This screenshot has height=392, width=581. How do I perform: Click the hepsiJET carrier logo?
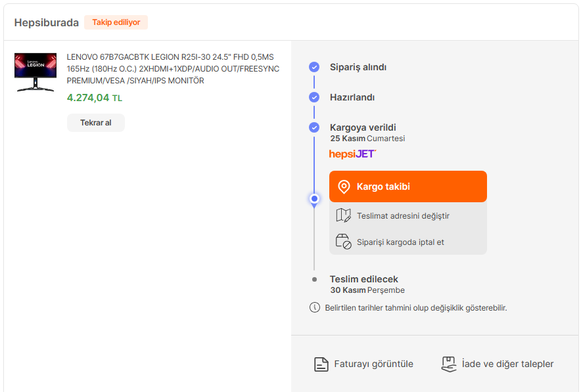[x=353, y=154]
